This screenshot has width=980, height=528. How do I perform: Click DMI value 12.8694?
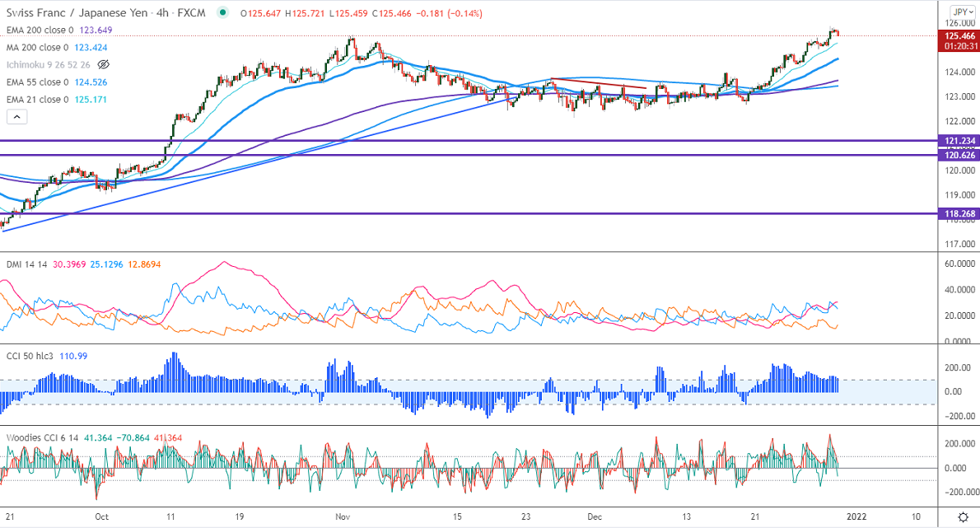(x=144, y=264)
